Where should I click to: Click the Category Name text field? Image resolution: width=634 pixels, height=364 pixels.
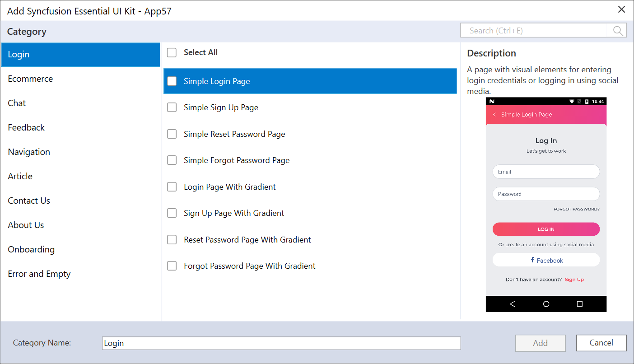click(281, 343)
